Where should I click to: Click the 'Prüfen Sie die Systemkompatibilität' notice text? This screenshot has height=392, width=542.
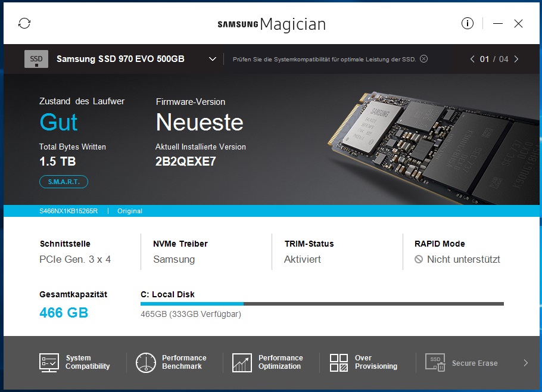click(x=324, y=59)
